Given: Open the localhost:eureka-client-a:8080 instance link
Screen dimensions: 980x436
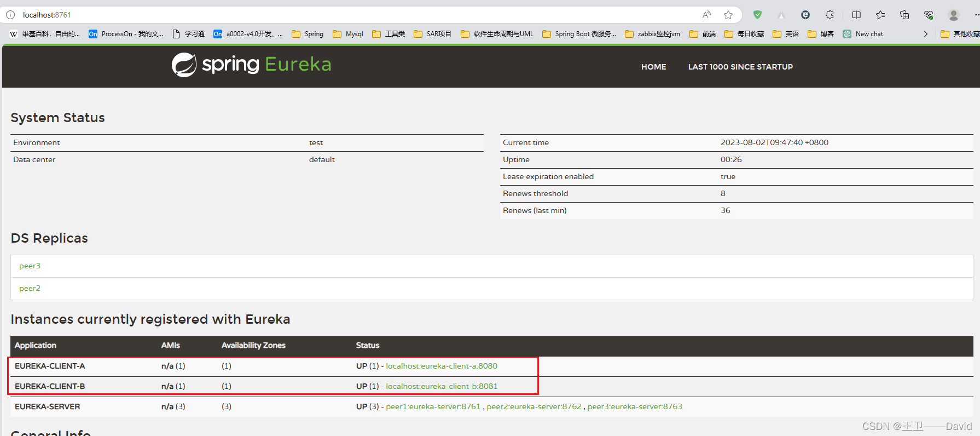Looking at the screenshot, I should (442, 366).
